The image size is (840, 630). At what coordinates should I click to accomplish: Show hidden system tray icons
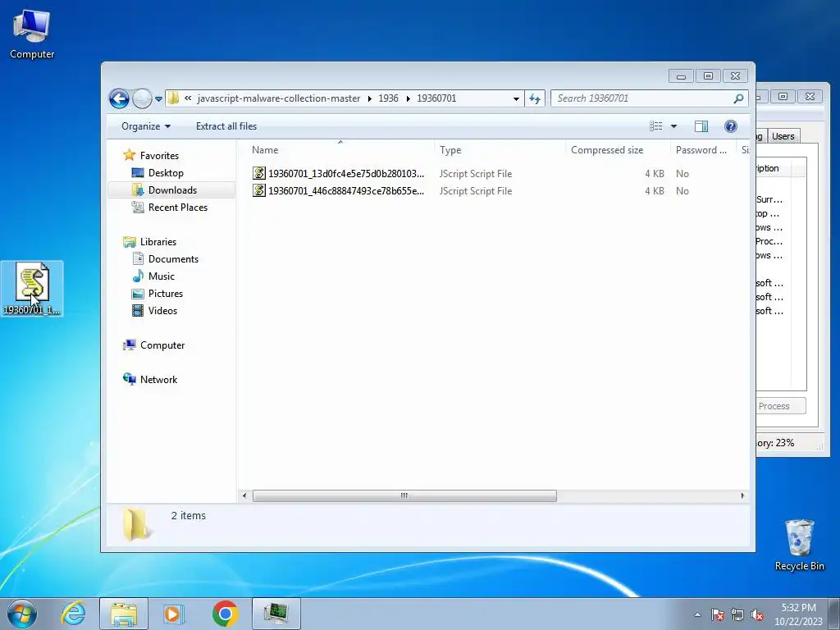(697, 614)
